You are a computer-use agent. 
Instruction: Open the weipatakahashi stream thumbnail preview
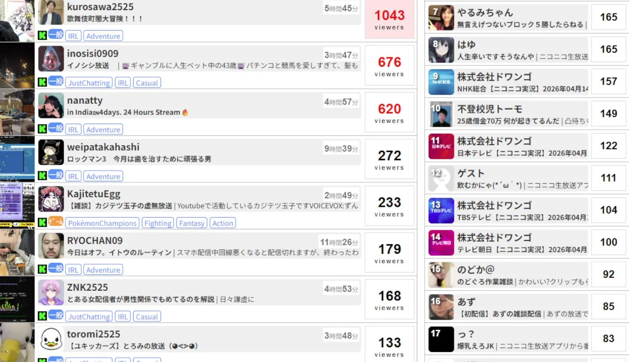click(x=17, y=159)
